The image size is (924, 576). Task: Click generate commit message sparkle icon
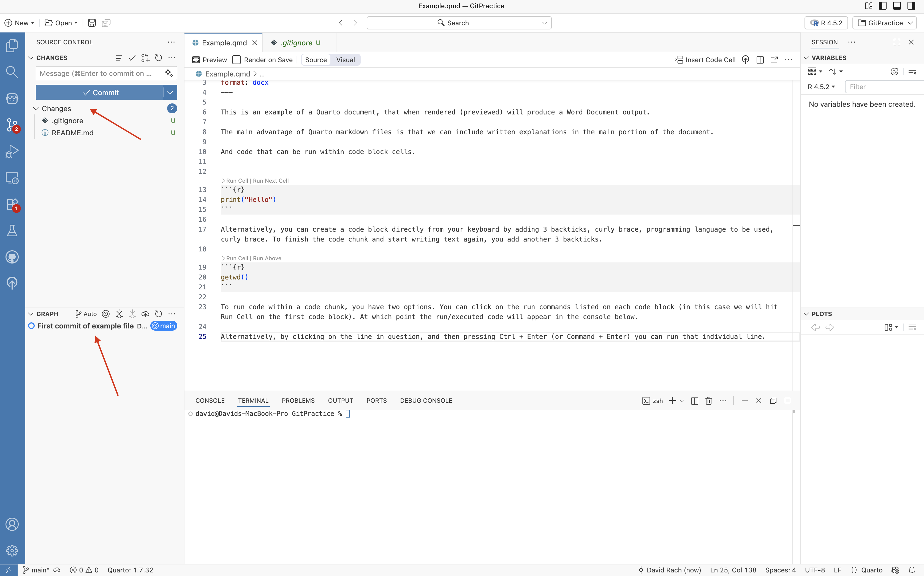169,73
